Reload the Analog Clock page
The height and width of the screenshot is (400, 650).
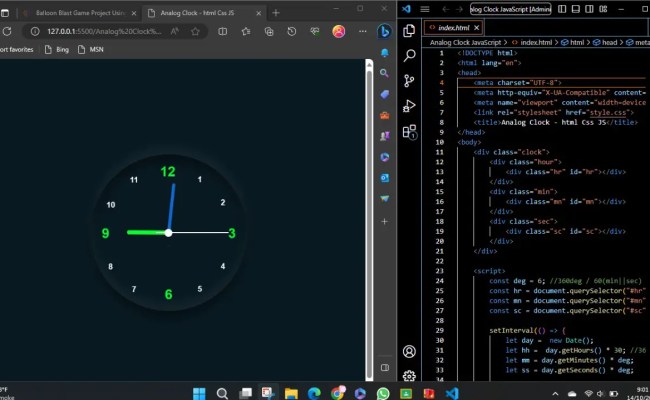point(7,31)
